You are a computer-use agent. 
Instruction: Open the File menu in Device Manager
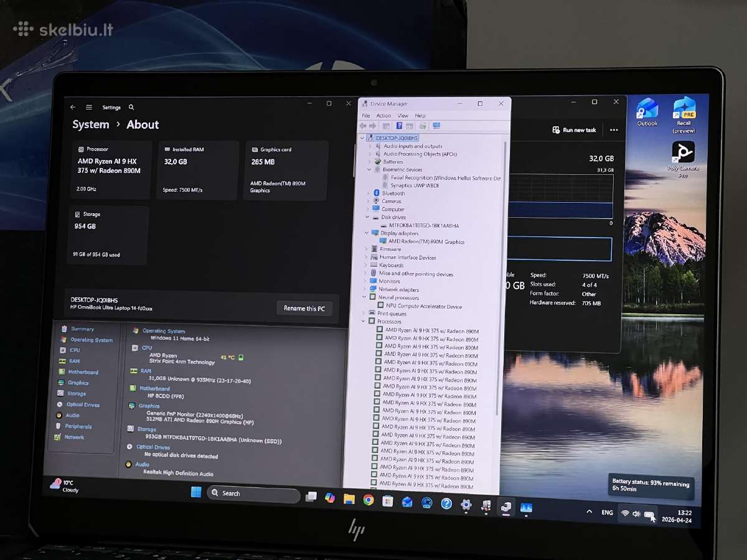pyautogui.click(x=366, y=116)
